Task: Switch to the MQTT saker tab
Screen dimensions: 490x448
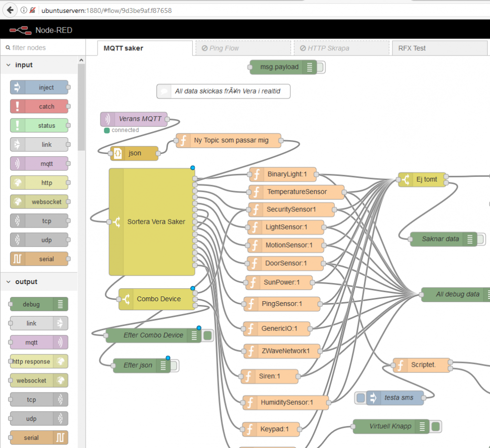Action: (145, 48)
